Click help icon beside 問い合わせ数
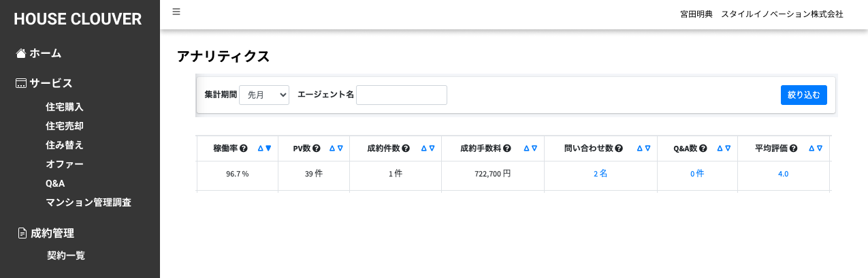The height and width of the screenshot is (278, 868). [619, 149]
